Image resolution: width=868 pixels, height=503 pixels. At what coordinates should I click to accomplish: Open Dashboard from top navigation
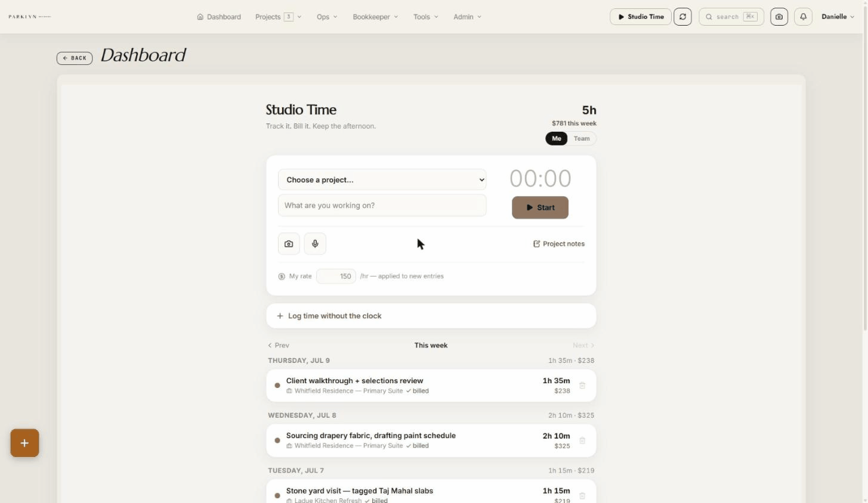click(219, 17)
